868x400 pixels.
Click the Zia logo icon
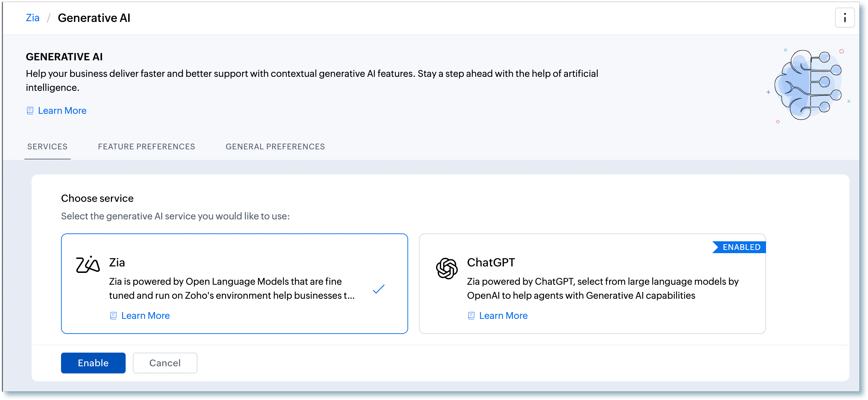88,265
